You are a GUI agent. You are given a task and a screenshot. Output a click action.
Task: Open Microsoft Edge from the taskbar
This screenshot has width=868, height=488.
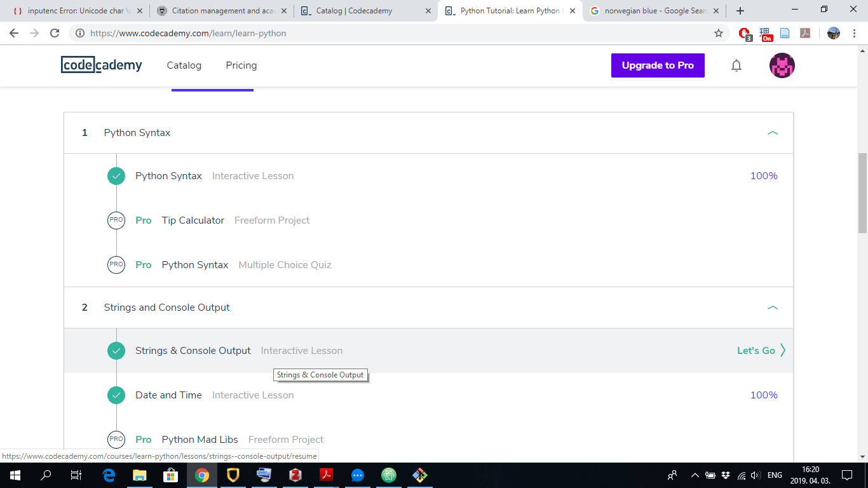coord(109,475)
